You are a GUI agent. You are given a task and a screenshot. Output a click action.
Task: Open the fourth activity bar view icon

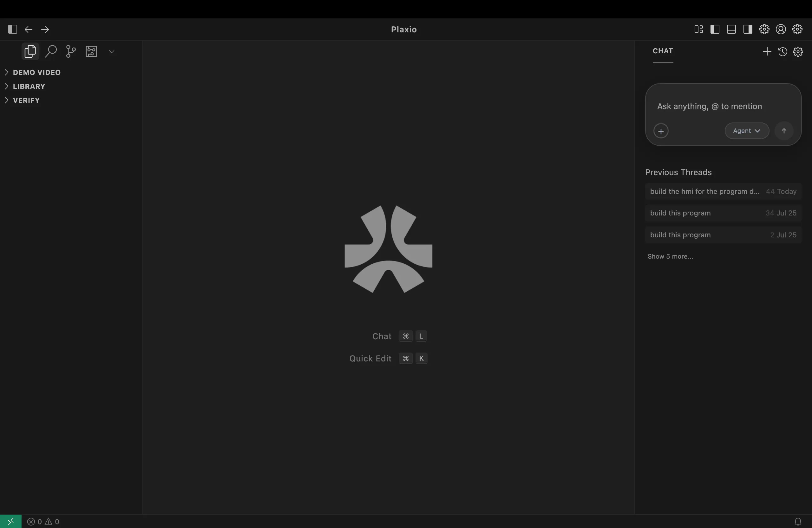(x=91, y=51)
